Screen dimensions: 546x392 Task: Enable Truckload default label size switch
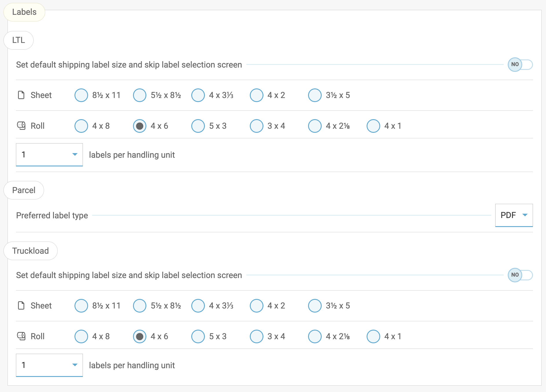[520, 275]
